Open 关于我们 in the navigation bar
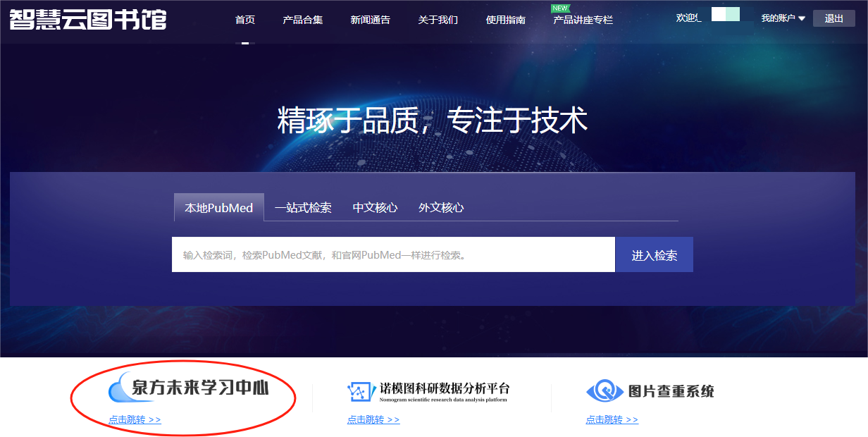Image resolution: width=868 pixels, height=437 pixels. tap(438, 20)
